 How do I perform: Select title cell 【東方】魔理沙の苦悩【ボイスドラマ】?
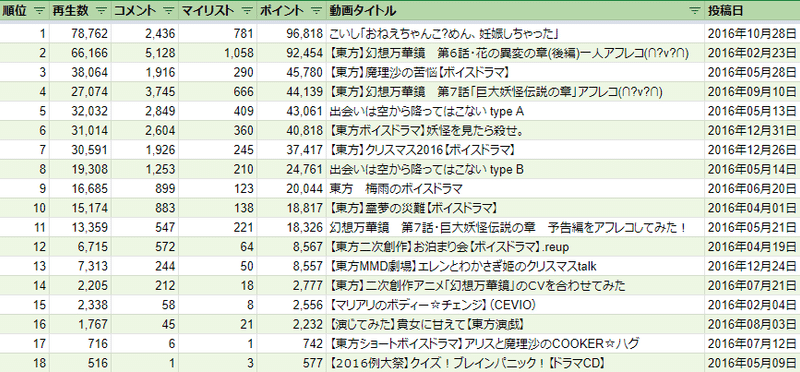[515, 72]
